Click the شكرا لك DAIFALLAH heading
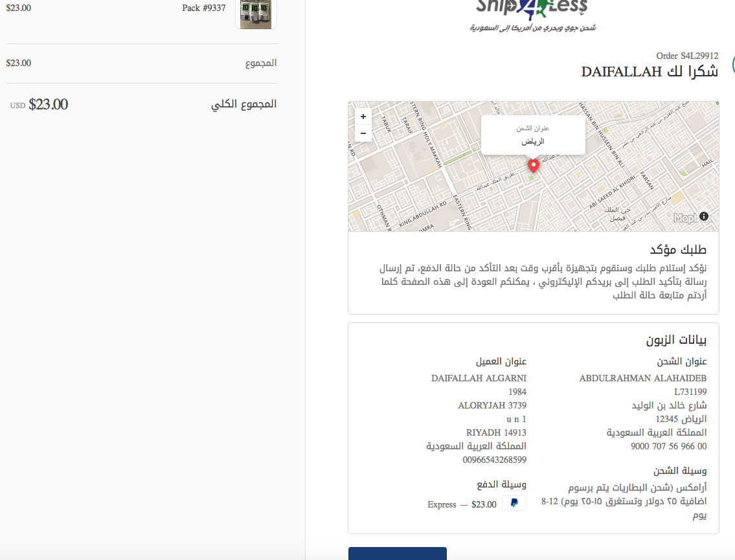735x560 pixels. click(x=649, y=72)
